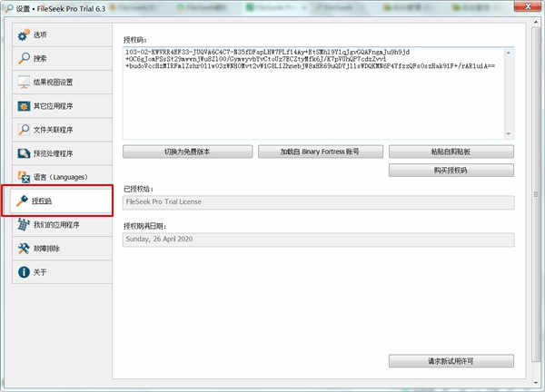Open the 我们的应用程序 page
Screen dimensions: 545x392
(62, 225)
